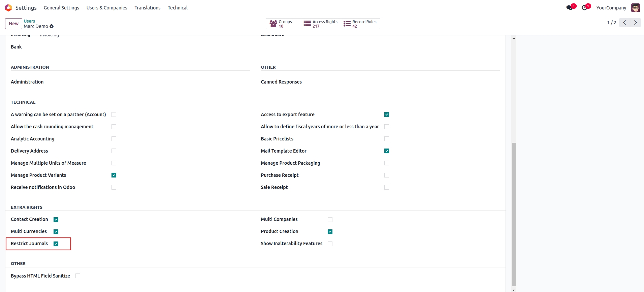Image resolution: width=644 pixels, height=292 pixels.
Task: Click the user avatar picture
Action: (635, 8)
